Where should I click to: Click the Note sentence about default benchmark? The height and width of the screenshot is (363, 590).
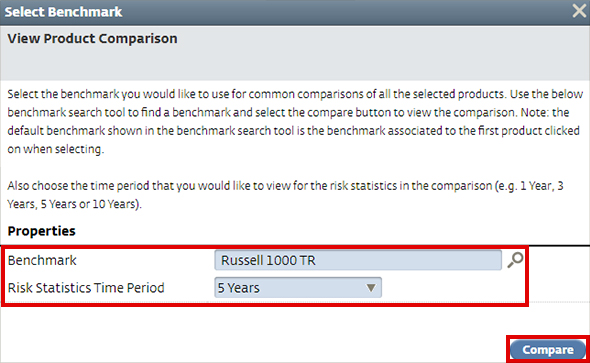tap(293, 131)
